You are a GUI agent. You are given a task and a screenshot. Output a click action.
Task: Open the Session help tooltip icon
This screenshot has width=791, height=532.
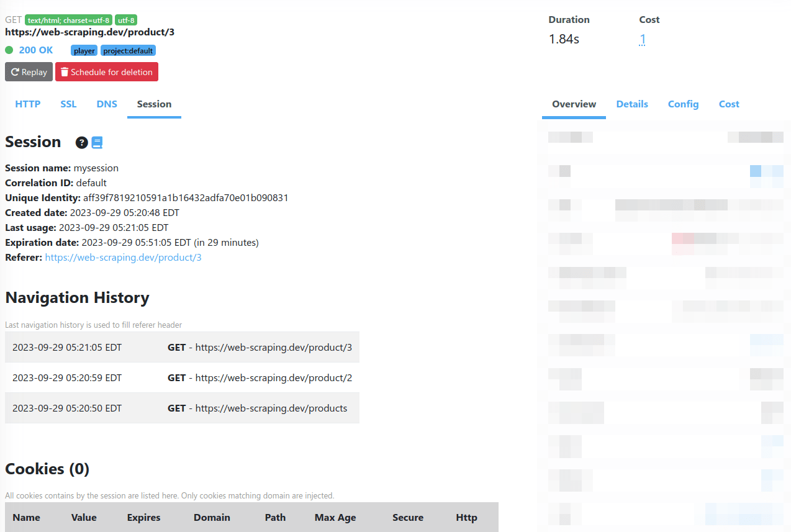81,142
